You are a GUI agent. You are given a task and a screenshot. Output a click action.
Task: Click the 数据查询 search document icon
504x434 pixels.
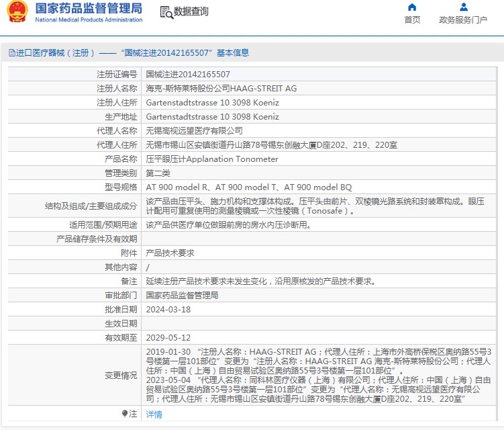pyautogui.click(x=166, y=13)
